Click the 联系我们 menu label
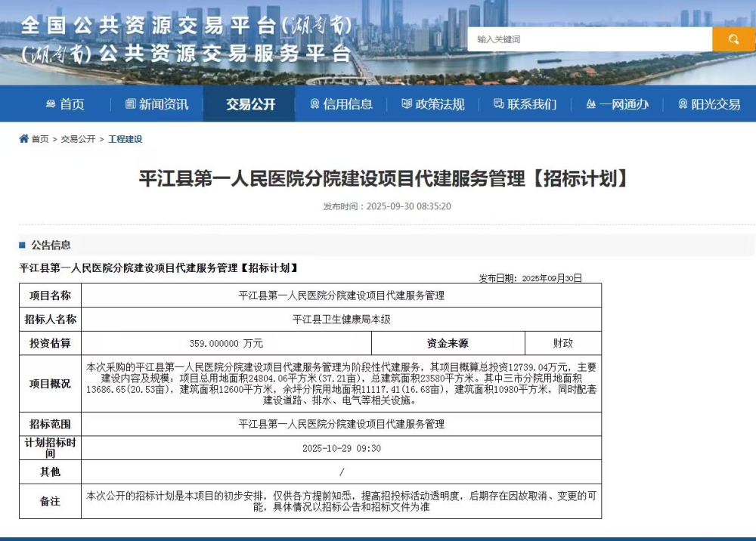Viewport: 756px width, 541px height. [531, 104]
